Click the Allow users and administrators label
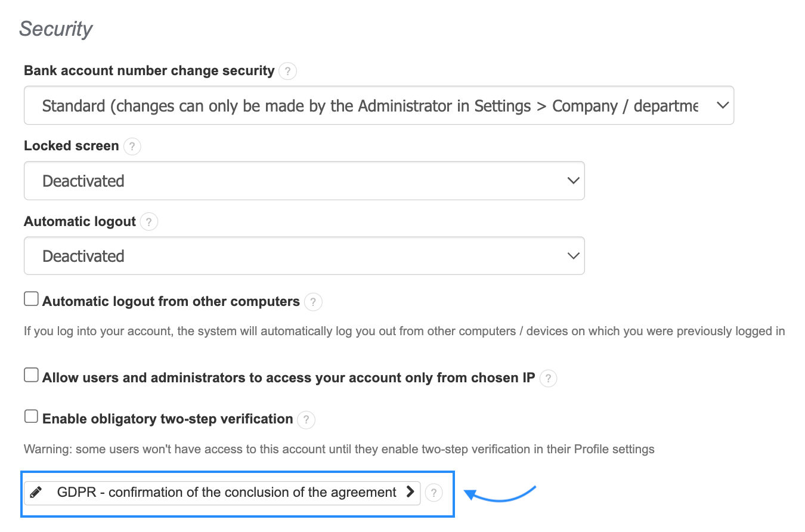The width and height of the screenshot is (805, 532). click(x=289, y=378)
